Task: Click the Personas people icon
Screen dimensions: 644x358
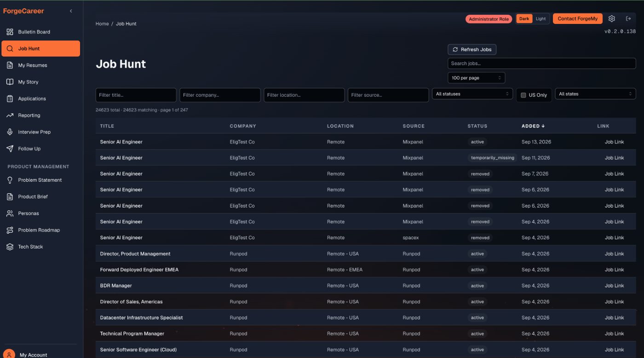Action: (10, 214)
